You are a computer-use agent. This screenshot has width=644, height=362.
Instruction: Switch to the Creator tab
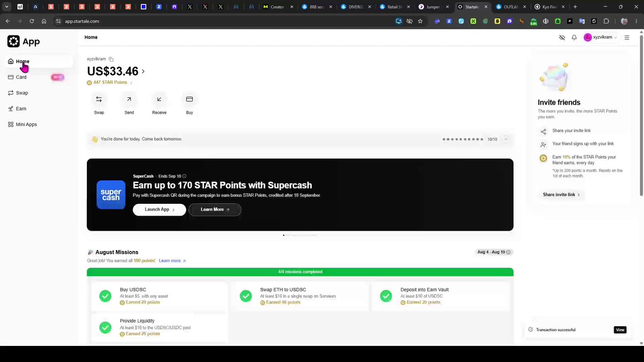point(277,7)
